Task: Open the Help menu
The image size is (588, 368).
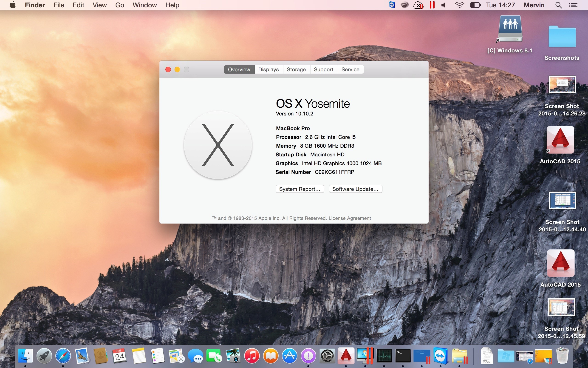Action: tap(172, 5)
